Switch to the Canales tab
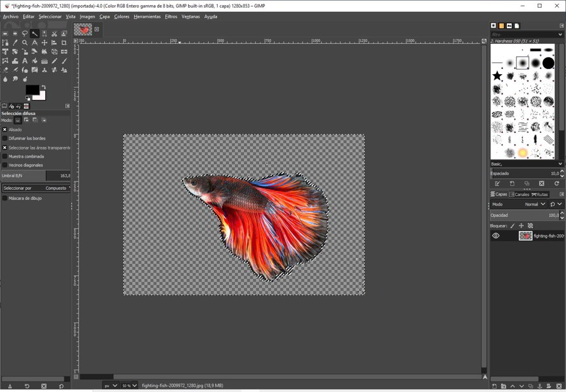Viewport: 566px width, 392px height. click(519, 194)
